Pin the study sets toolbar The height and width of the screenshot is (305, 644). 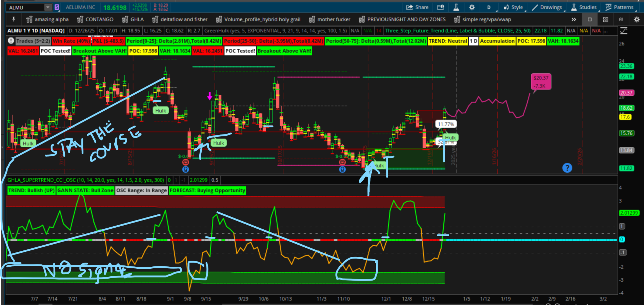coord(14,19)
